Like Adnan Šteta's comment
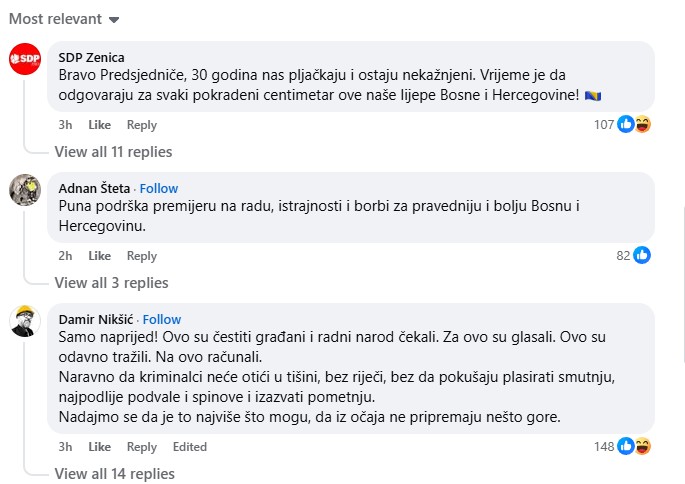Viewport: 685px width, 484px height. (99, 256)
